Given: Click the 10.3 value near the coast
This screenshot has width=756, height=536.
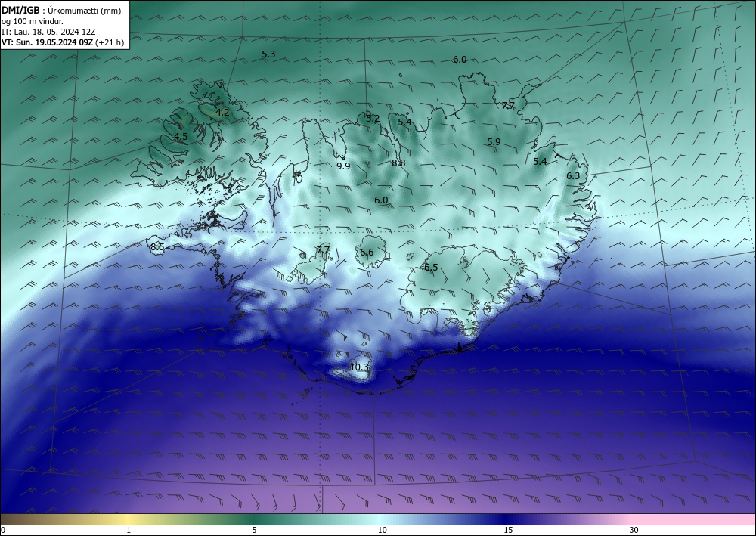Looking at the screenshot, I should (359, 367).
